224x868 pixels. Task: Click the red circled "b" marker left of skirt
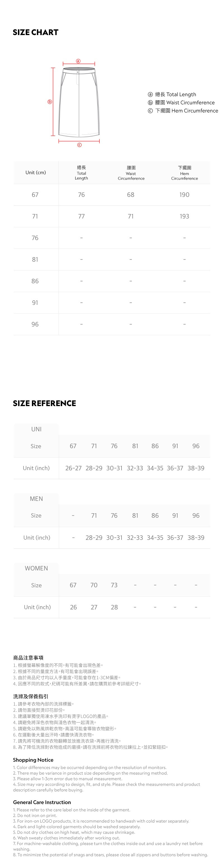point(50,102)
